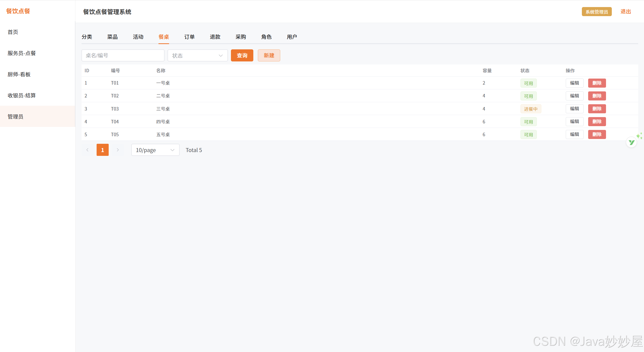Open the 菜品 tab
The height and width of the screenshot is (352, 644).
tap(112, 37)
